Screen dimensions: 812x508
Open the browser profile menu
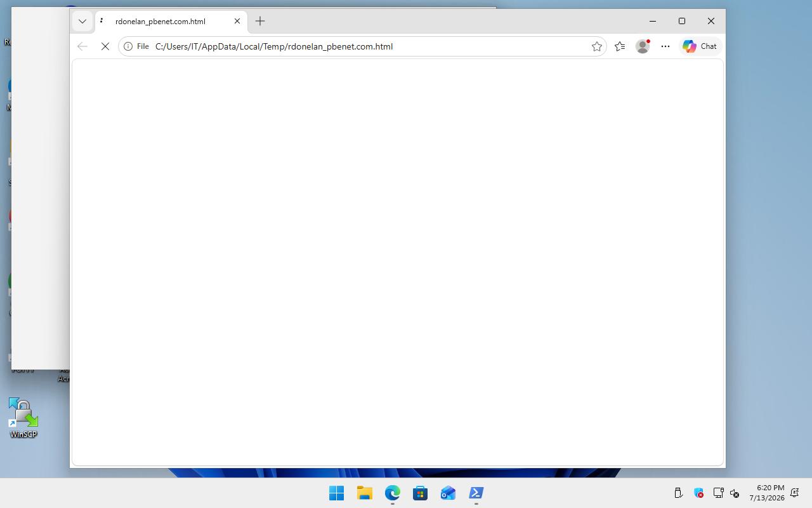(643, 46)
